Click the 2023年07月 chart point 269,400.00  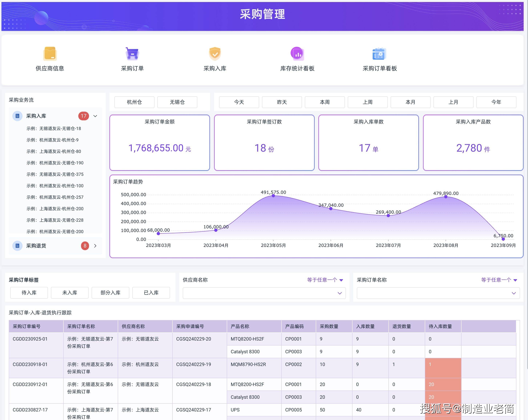point(388,215)
